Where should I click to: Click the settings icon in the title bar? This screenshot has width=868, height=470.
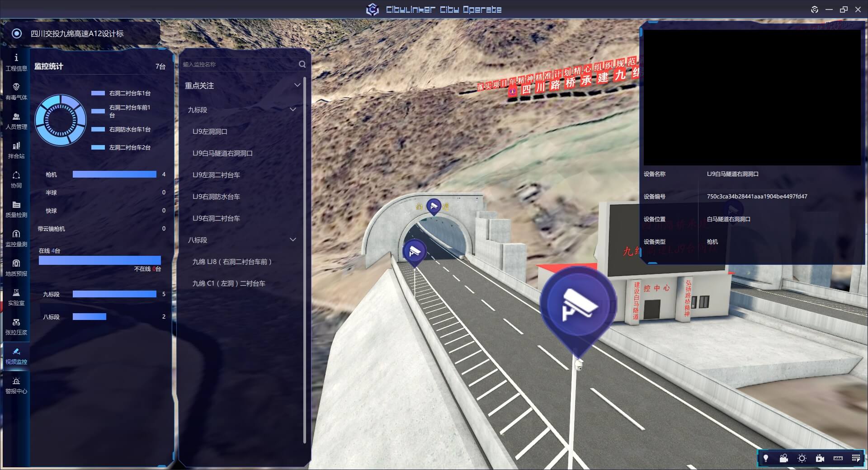tap(815, 9)
